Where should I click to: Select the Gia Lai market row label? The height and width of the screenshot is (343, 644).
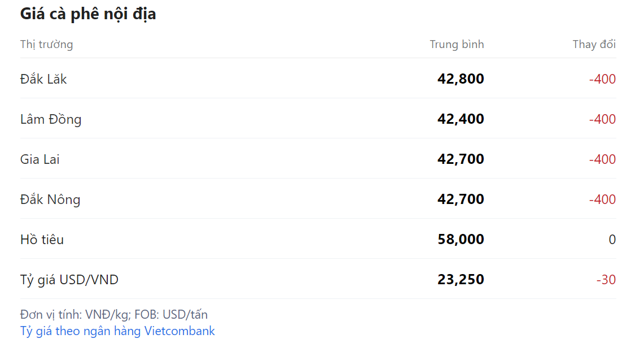tap(40, 159)
